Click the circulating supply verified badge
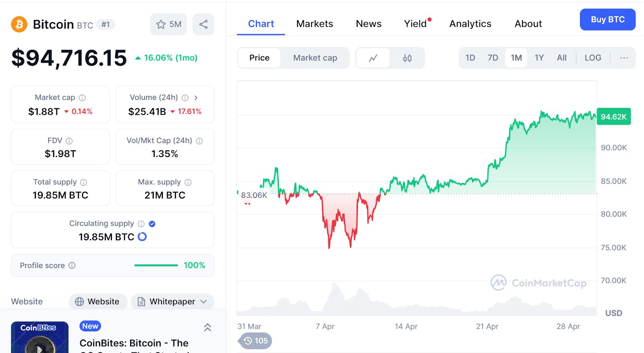Image resolution: width=644 pixels, height=353 pixels. 152,224
